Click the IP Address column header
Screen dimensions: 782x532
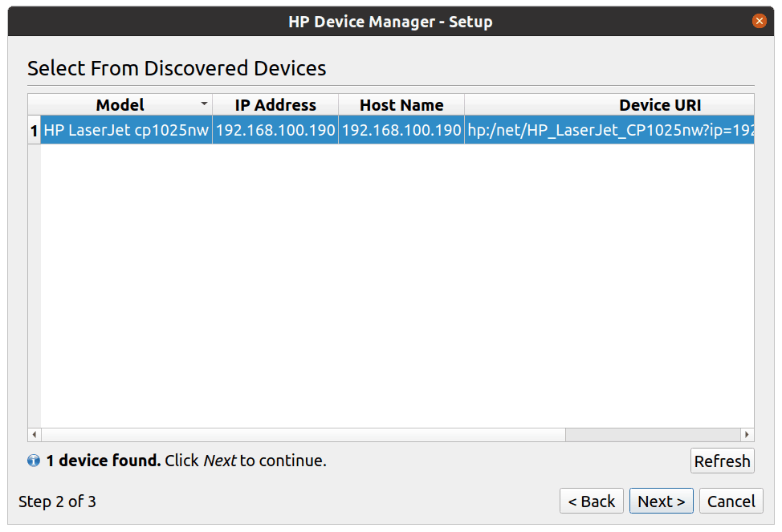[275, 104]
